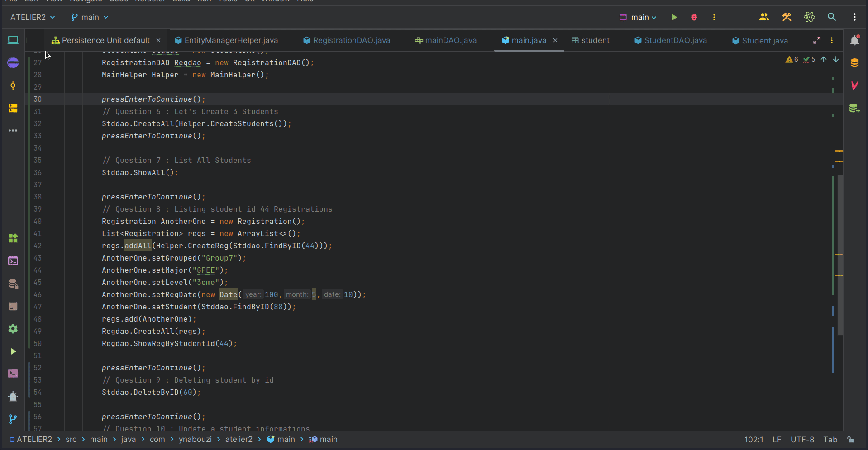Open the main git branch dropdown
The width and height of the screenshot is (868, 450).
click(90, 17)
